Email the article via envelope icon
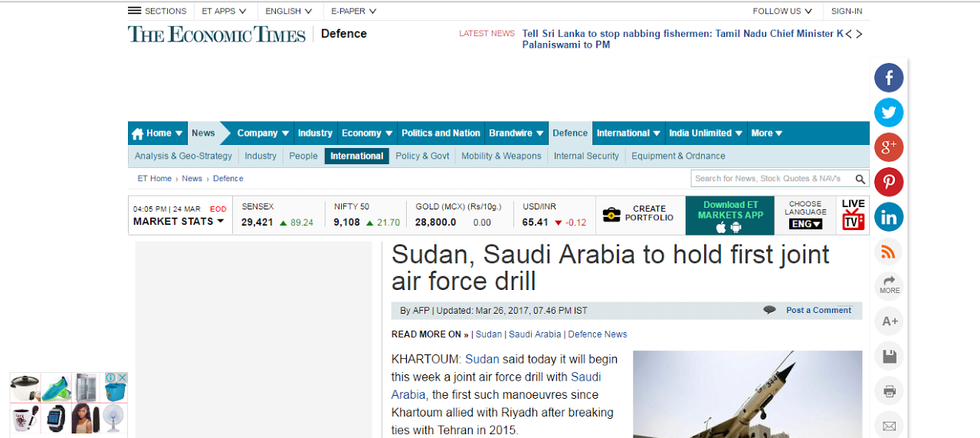The image size is (980, 438). tap(889, 426)
